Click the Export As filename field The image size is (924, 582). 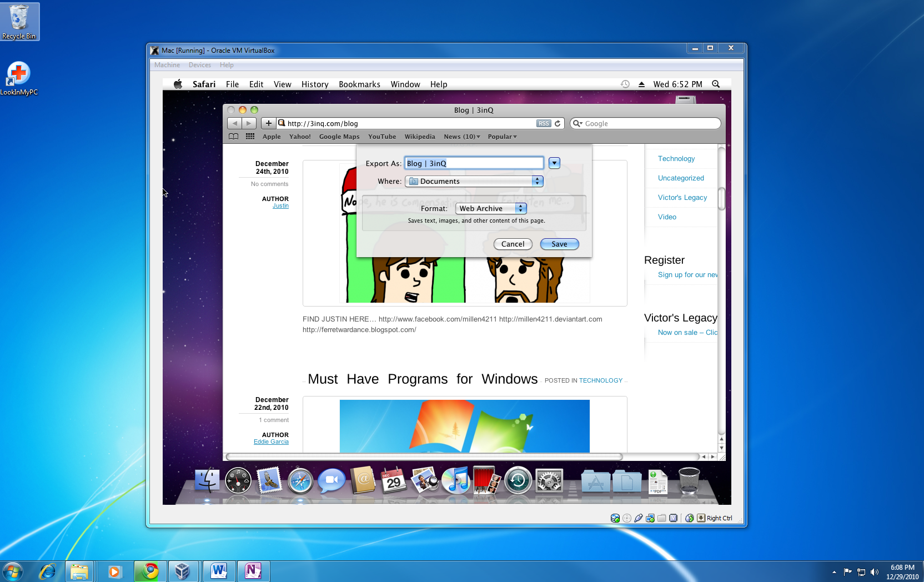pos(474,163)
